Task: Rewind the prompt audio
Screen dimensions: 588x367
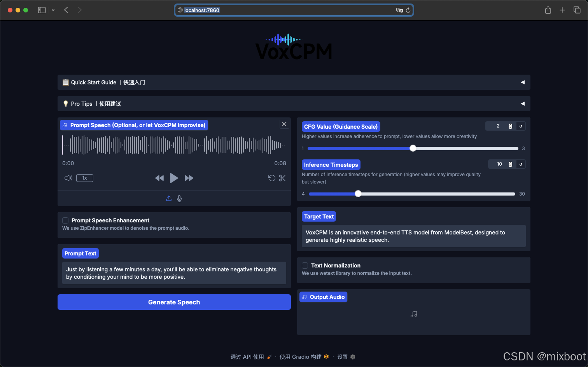Action: pyautogui.click(x=159, y=178)
